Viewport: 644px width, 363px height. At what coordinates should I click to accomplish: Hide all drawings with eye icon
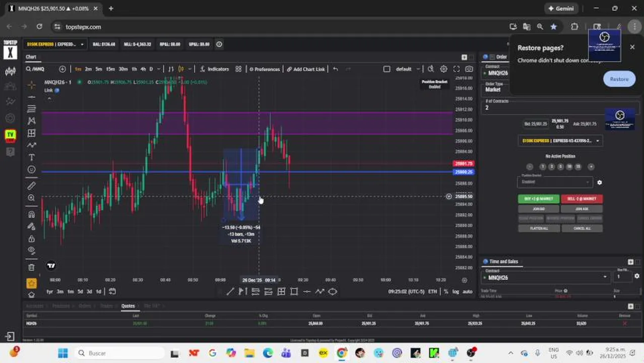point(31,251)
